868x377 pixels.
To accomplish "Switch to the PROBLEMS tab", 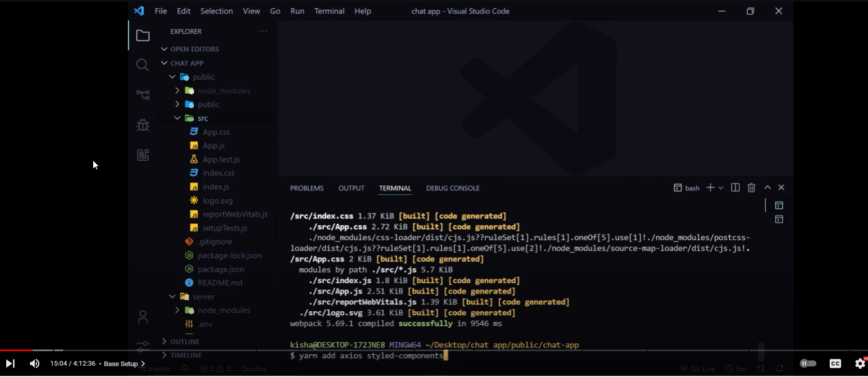I will [307, 188].
